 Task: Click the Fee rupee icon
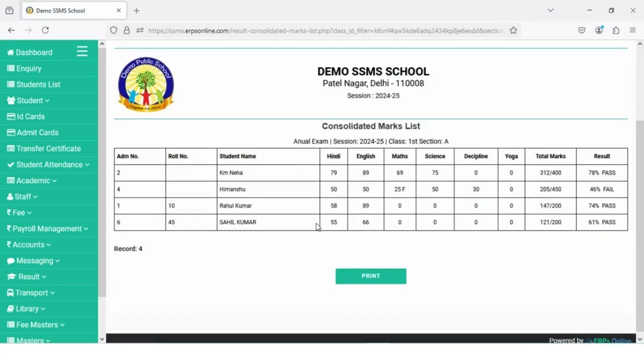(x=9, y=213)
